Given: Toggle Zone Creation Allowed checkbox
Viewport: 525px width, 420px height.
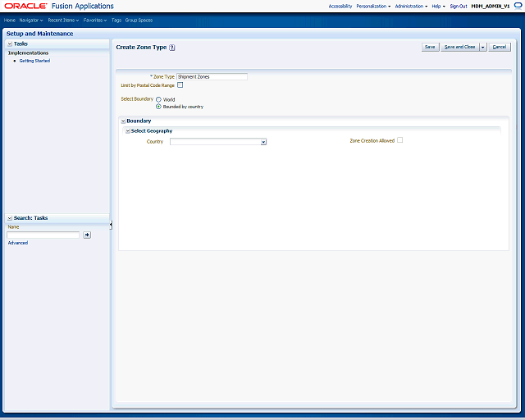Looking at the screenshot, I should 399,140.
